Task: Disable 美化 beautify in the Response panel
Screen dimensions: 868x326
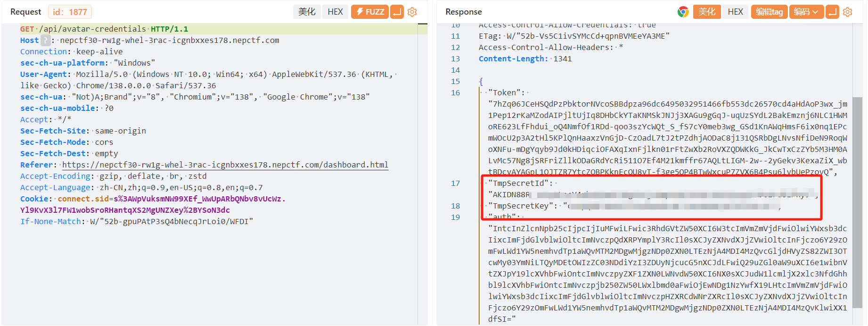Action: point(707,12)
